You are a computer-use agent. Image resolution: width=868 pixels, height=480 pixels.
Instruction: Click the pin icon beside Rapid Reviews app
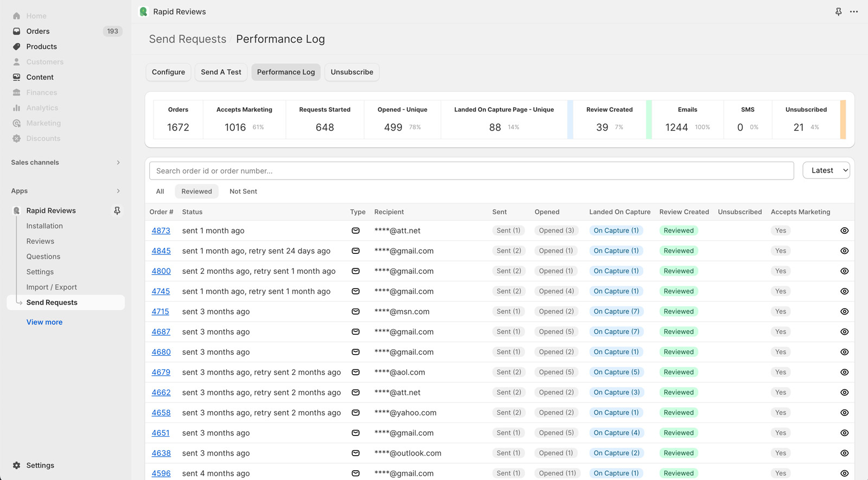pyautogui.click(x=117, y=210)
